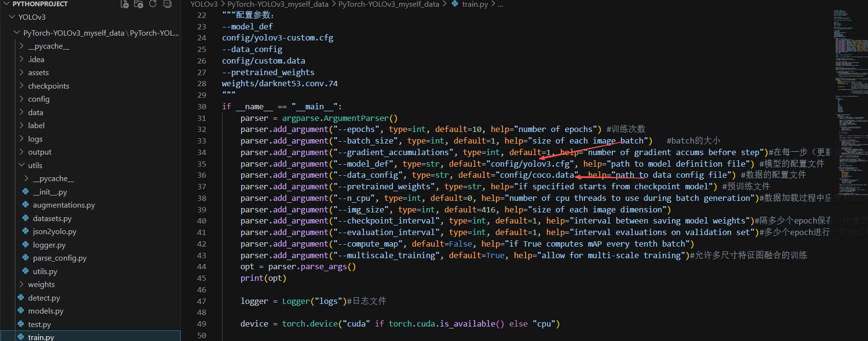Select train.py in the explorer

click(91, 336)
